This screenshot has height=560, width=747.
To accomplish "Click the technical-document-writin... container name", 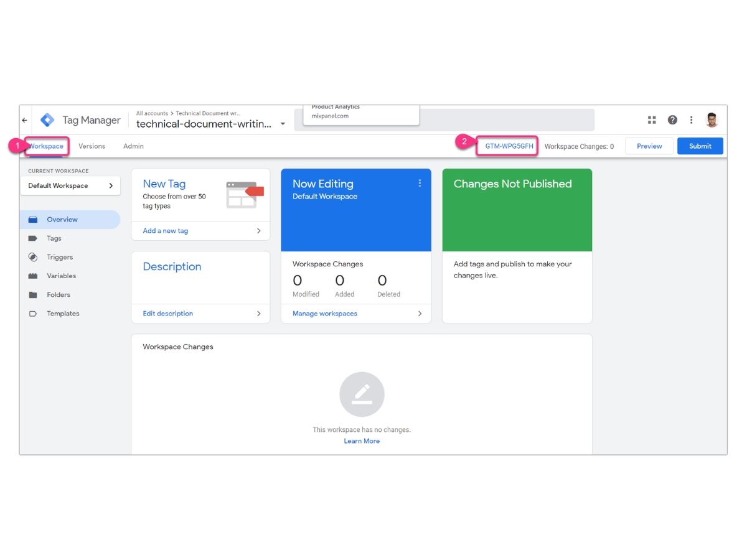I will pos(204,124).
